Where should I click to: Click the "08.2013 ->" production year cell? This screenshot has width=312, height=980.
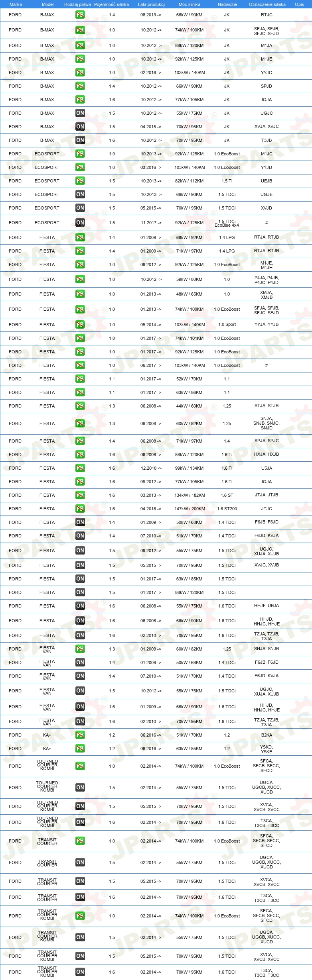(x=151, y=15)
